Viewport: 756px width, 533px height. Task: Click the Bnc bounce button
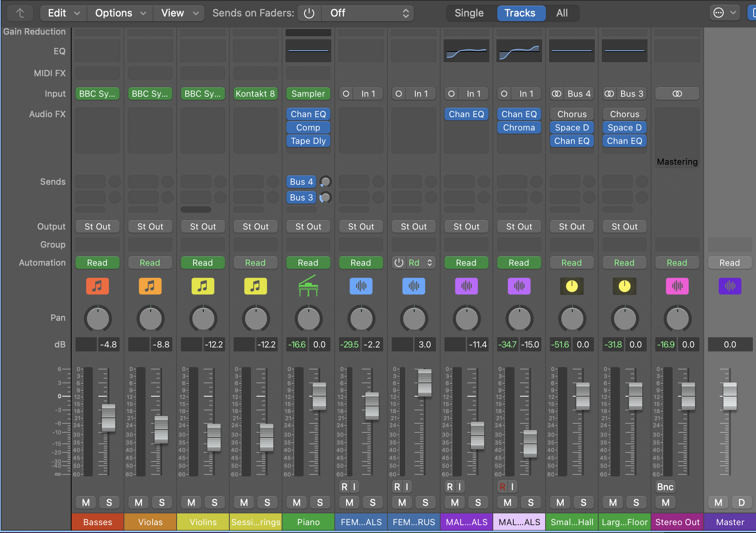(x=665, y=487)
